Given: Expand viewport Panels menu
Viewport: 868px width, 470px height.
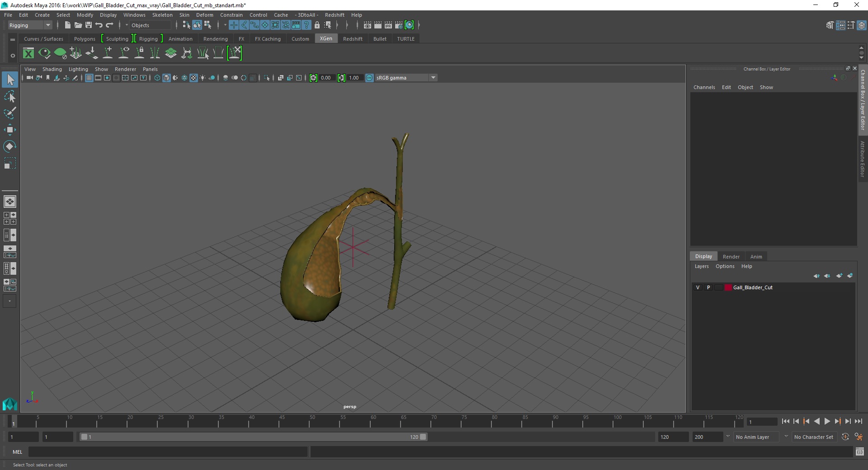Looking at the screenshot, I should click(150, 69).
